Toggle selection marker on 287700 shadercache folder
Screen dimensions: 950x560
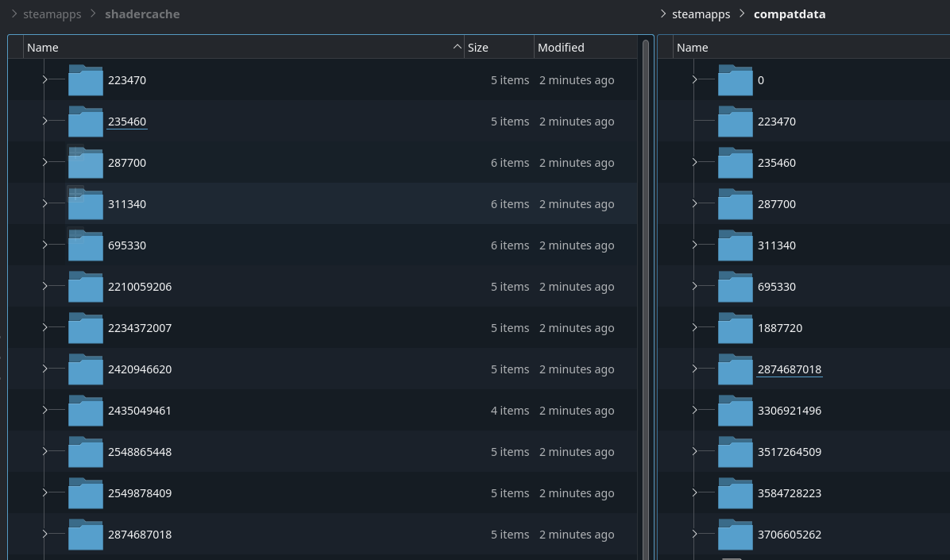coord(75,153)
